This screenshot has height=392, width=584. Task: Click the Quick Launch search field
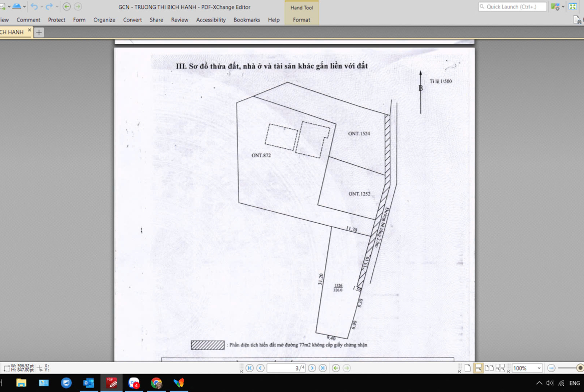click(512, 6)
